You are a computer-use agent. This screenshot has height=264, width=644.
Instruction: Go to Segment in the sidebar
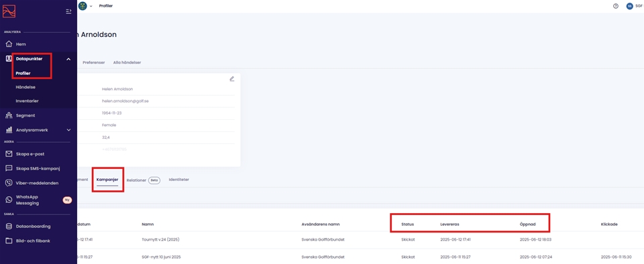pos(25,115)
